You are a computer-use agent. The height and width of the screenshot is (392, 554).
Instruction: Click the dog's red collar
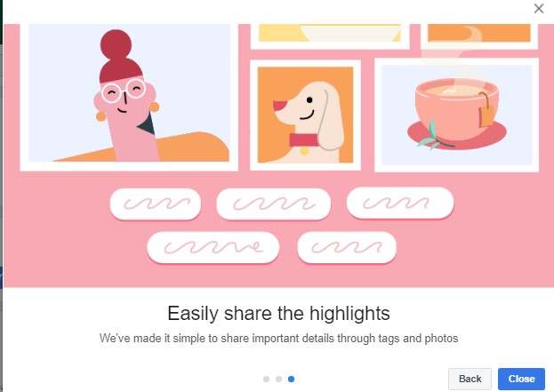coord(304,140)
